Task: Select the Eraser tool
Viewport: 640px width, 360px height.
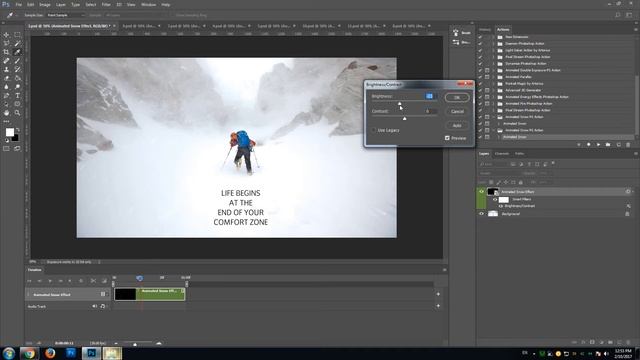Action: click(x=7, y=78)
